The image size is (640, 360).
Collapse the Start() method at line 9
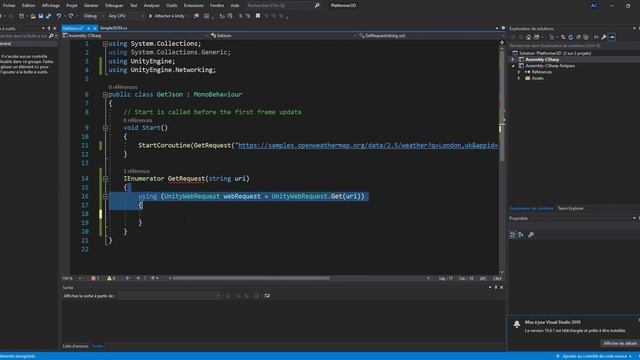pos(105,128)
